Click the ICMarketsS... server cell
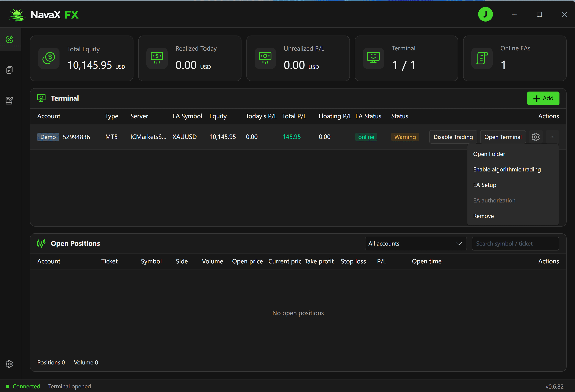 (x=149, y=137)
